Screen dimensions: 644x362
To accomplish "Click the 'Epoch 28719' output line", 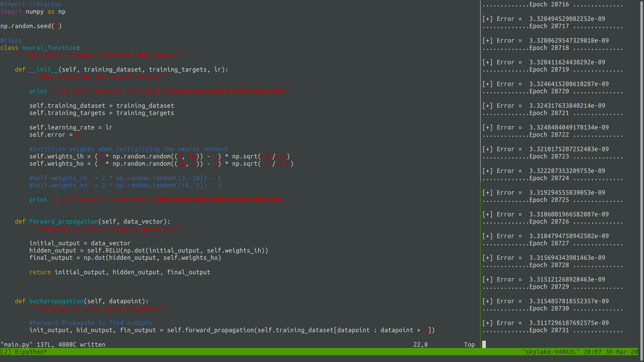I will (x=552, y=69).
